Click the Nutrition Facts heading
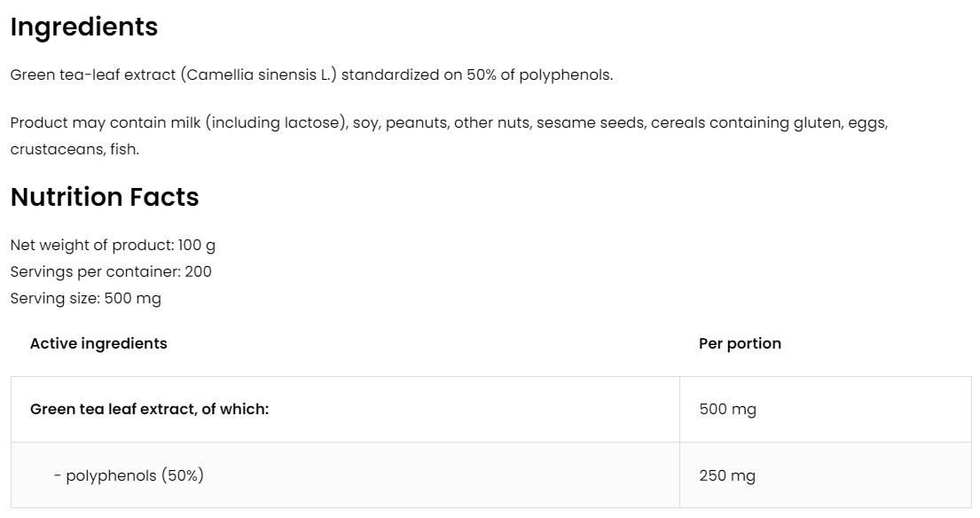 click(105, 197)
